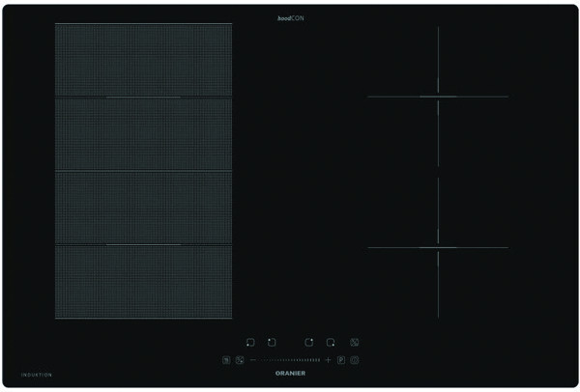Tap the crossed-square icon left of the minus
The width and height of the screenshot is (580, 392).
240,360
